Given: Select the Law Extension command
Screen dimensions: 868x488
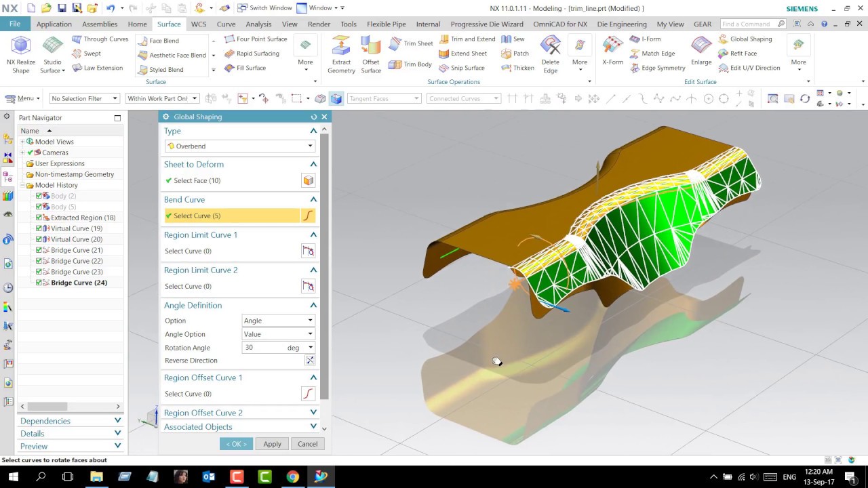Looking at the screenshot, I should tap(97, 68).
